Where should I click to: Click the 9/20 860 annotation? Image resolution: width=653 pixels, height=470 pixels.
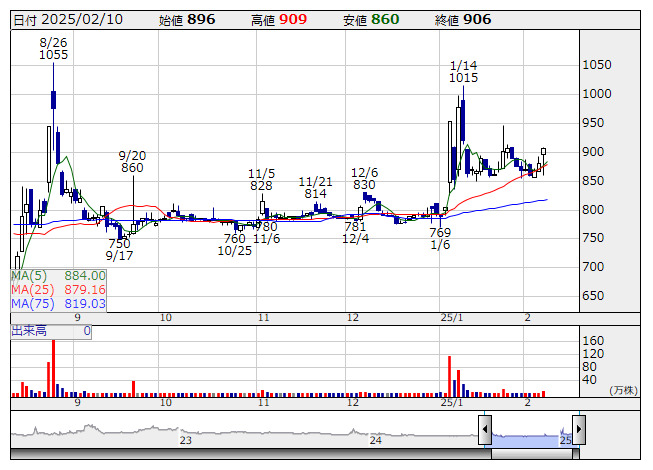[132, 162]
